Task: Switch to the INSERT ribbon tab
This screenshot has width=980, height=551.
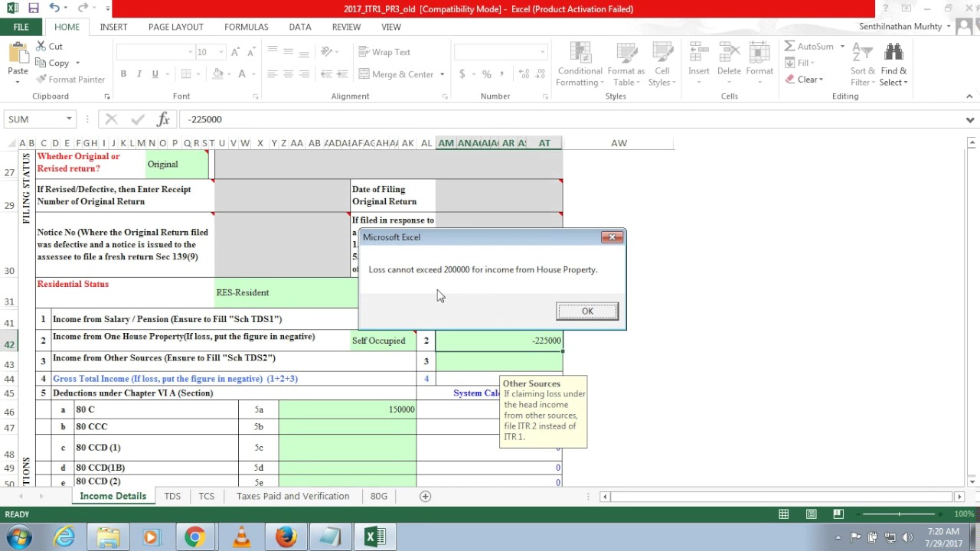Action: coord(113,27)
